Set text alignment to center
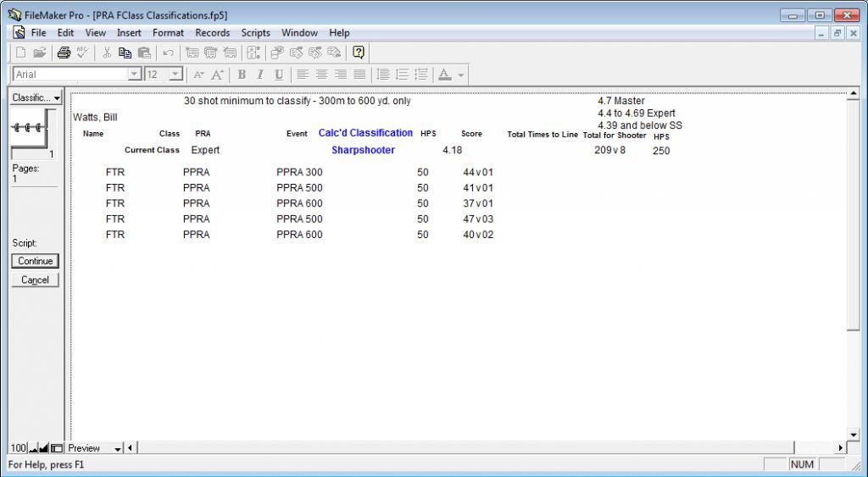868x477 pixels. [x=321, y=75]
